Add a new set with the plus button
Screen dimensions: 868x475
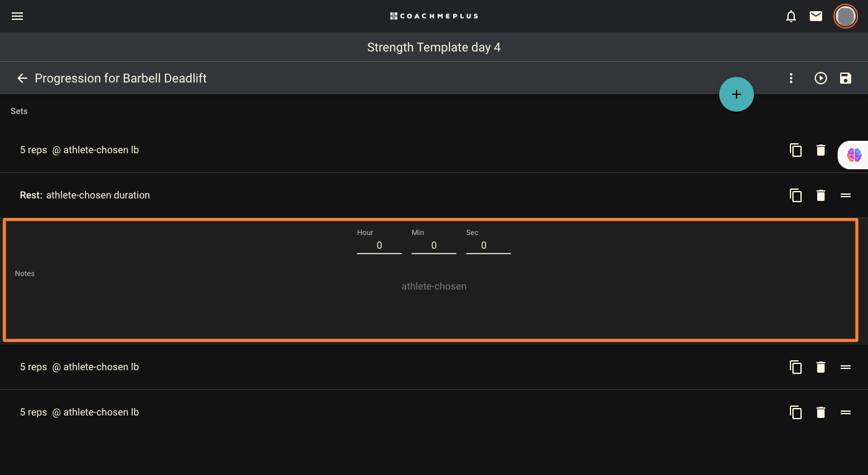coord(737,94)
